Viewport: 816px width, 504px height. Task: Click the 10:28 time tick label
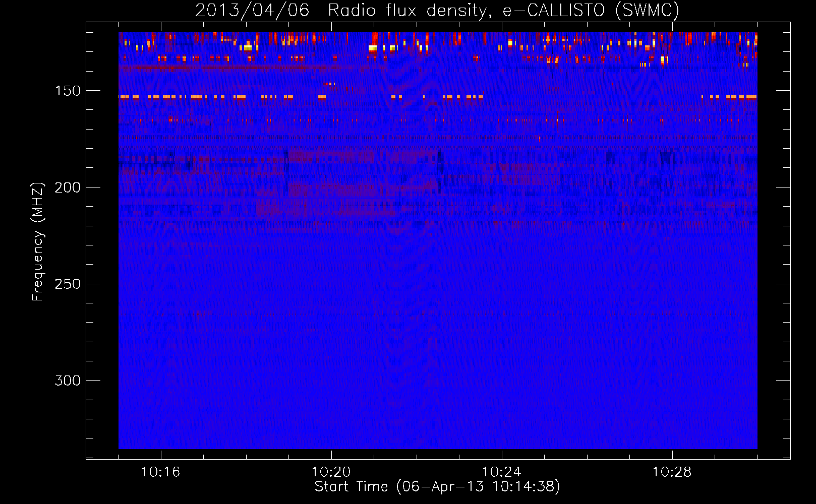pos(672,472)
